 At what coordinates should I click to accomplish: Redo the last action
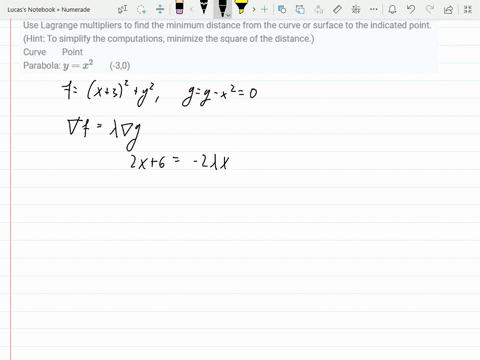click(x=430, y=9)
